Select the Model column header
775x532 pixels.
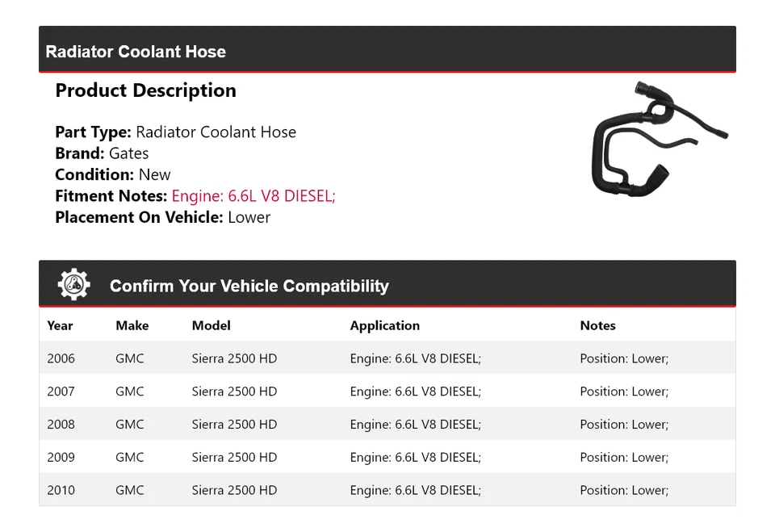coord(211,325)
